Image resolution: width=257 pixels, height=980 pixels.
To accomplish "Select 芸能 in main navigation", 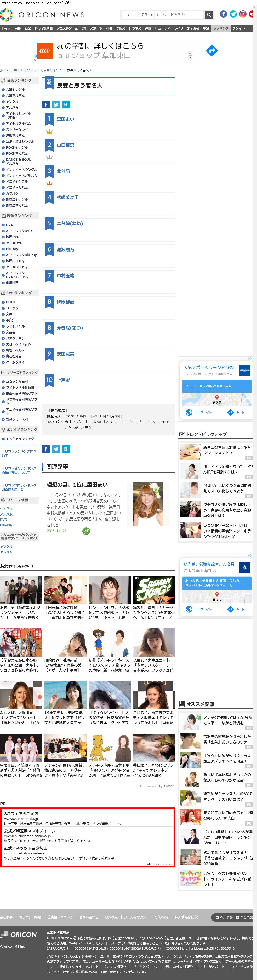I will [x=18, y=28].
